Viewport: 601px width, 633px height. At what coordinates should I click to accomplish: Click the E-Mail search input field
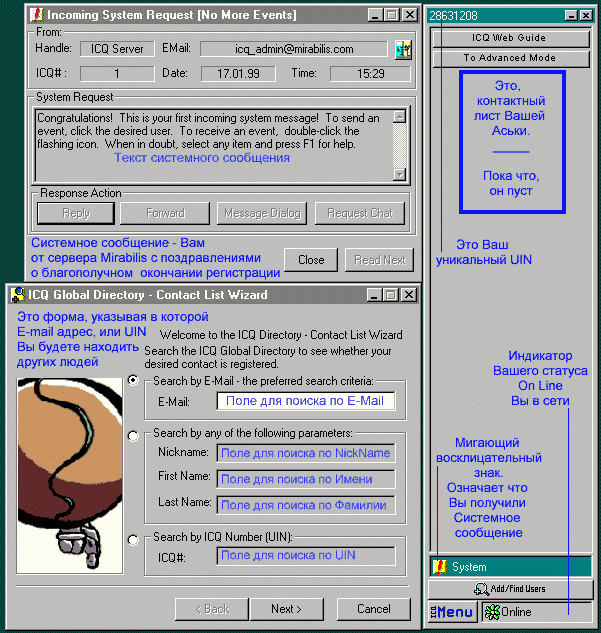[x=306, y=401]
